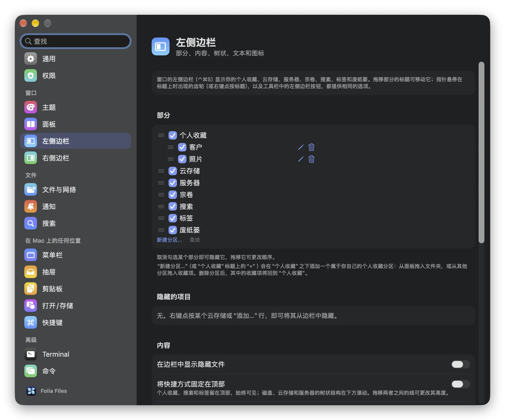Viewport: 505px width, 420px height.
Task: Open the 通用 settings icon
Action: point(31,59)
